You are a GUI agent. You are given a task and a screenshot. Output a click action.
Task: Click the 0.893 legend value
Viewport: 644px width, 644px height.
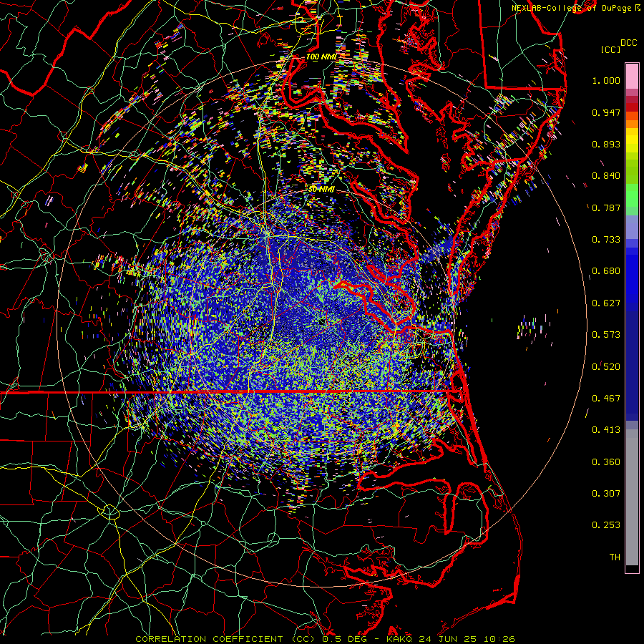click(x=606, y=144)
